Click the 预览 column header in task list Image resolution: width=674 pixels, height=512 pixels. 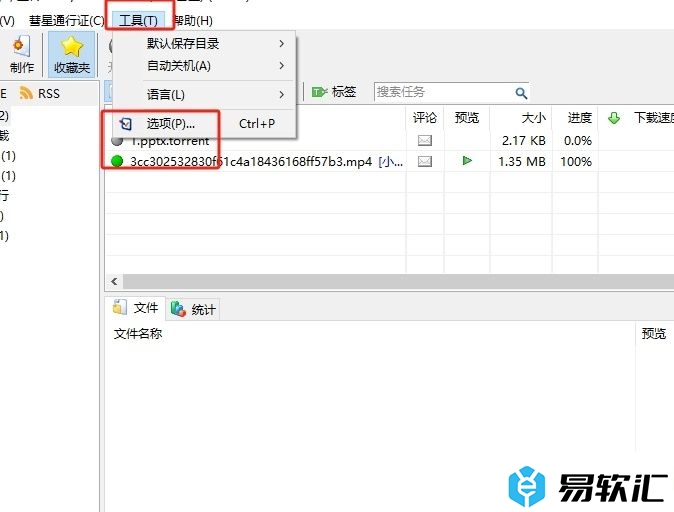[467, 117]
